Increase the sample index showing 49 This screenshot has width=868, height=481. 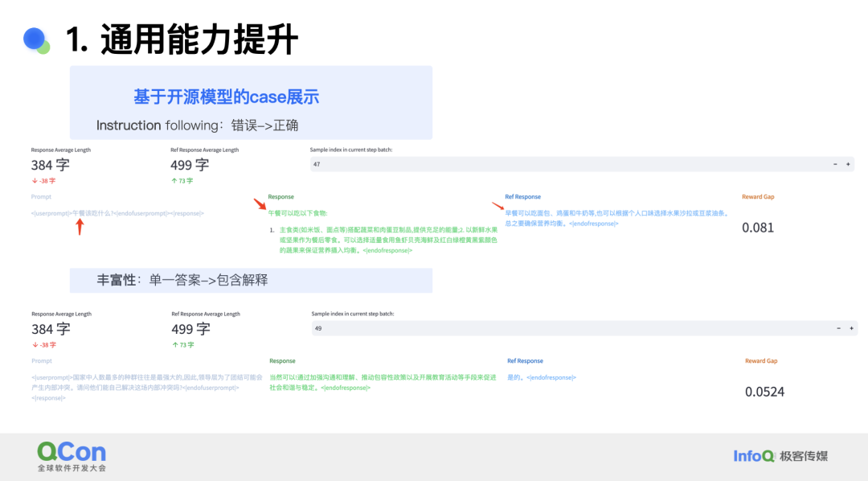click(x=851, y=328)
